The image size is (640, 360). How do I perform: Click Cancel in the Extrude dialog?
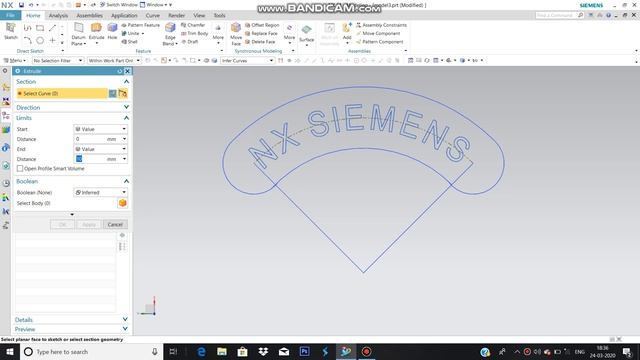[x=115, y=224]
